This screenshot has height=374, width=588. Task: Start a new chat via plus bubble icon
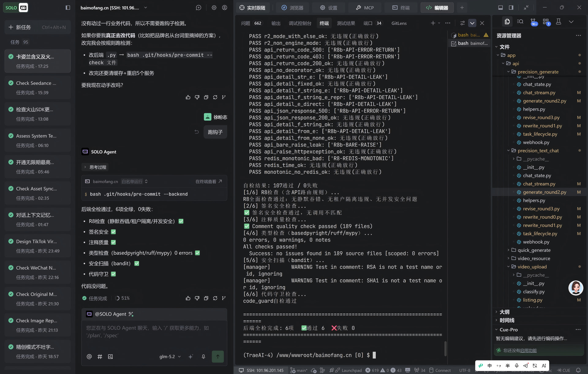pos(198,8)
